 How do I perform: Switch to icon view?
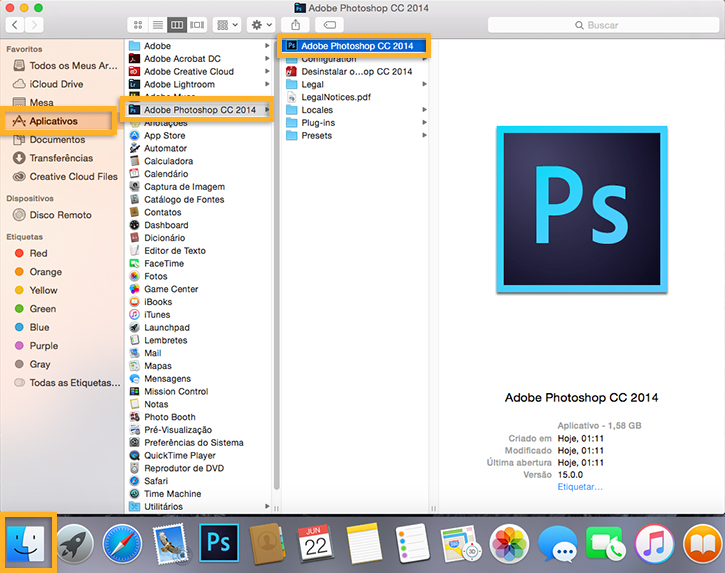138,25
